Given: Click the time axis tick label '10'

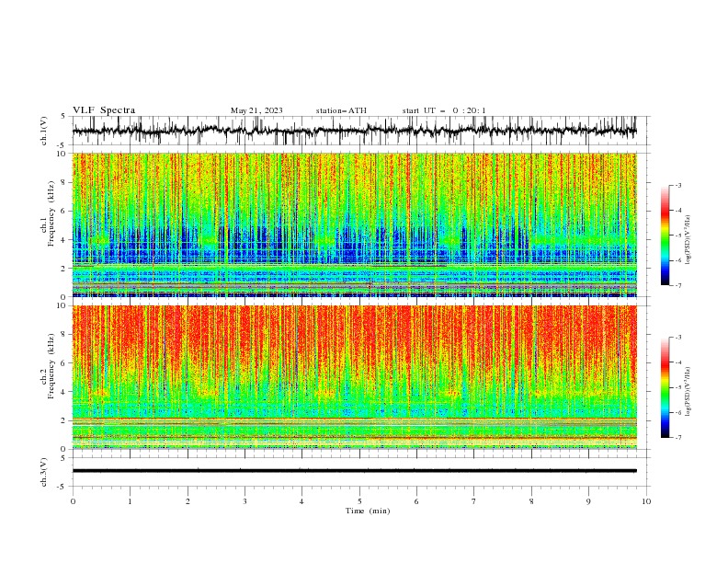Looking at the screenshot, I should point(646,501).
